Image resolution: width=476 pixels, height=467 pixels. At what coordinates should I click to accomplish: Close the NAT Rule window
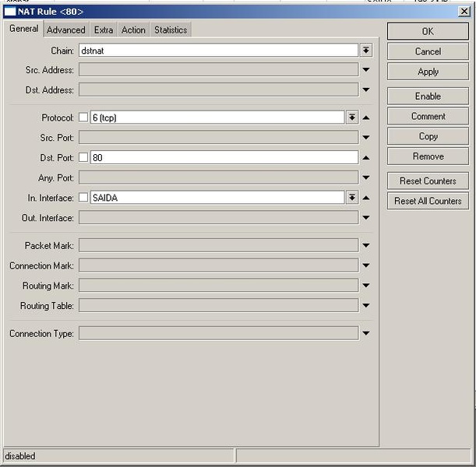tap(464, 12)
